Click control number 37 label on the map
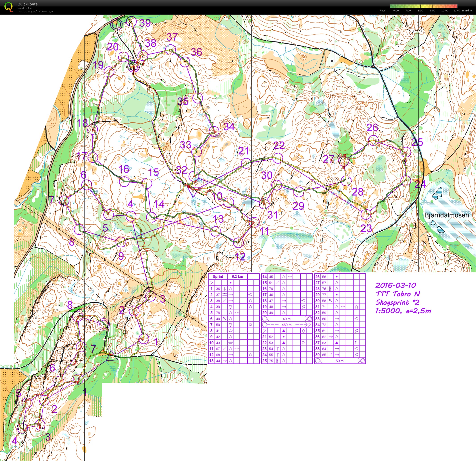 tap(172, 37)
